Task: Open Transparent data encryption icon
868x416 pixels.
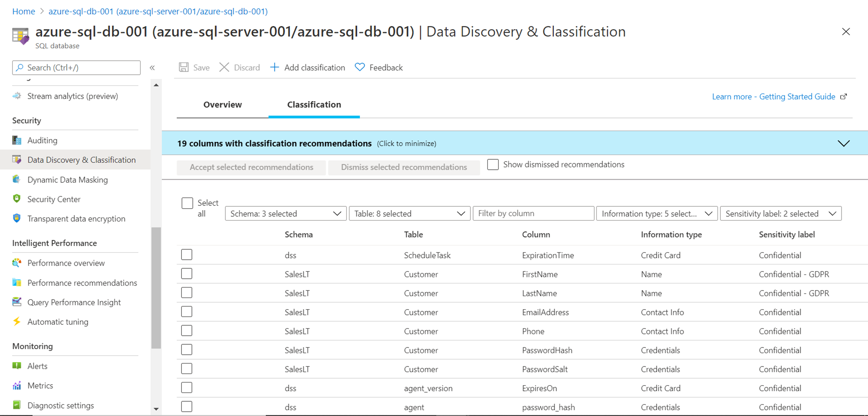Action: (x=17, y=218)
